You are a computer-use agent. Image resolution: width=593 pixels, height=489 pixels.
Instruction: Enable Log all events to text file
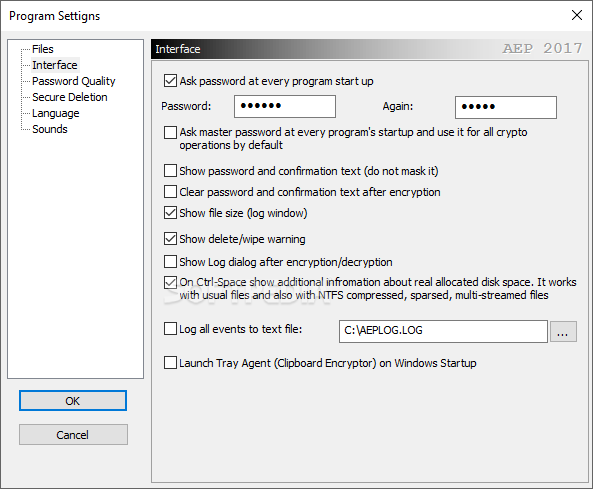tap(170, 329)
